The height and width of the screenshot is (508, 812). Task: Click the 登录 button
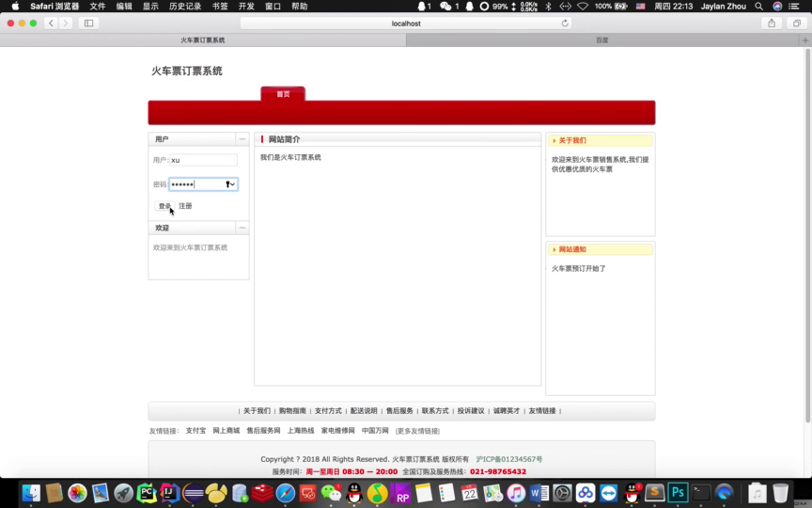(164, 206)
